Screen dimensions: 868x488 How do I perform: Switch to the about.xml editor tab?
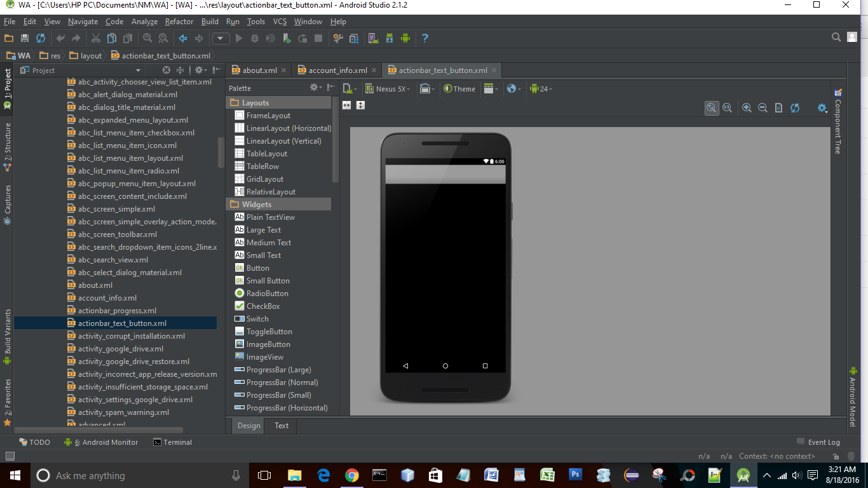pyautogui.click(x=258, y=70)
